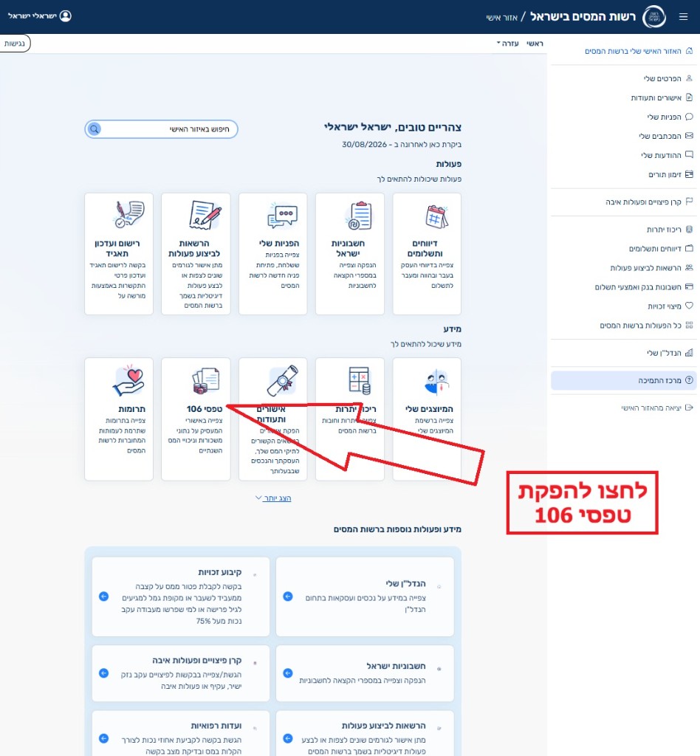Click blue arrow on bottom קרן פיצויים ופעולות איבה card
This screenshot has width=700, height=756.
pyautogui.click(x=103, y=673)
